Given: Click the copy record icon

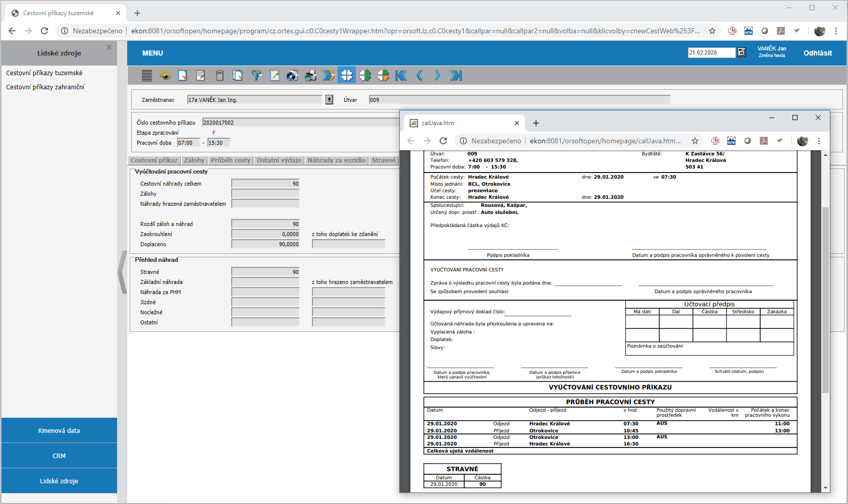Looking at the screenshot, I should [238, 76].
